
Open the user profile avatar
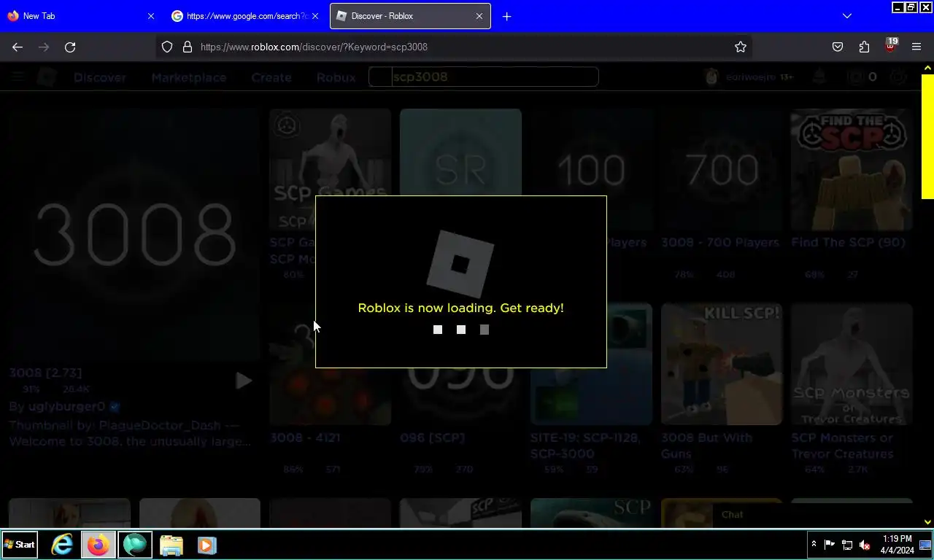(711, 77)
